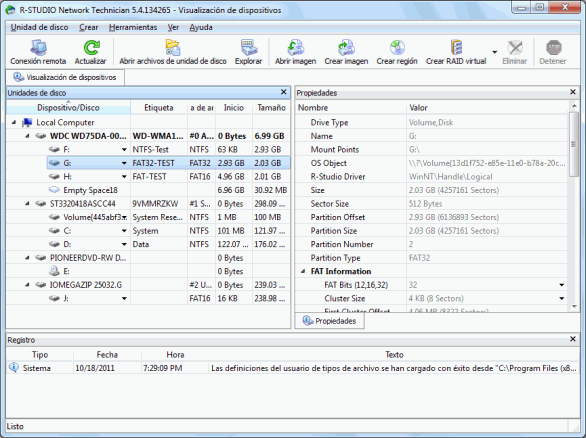This screenshot has height=438, width=586.
Task: Click the Fecha column header in Registro
Action: point(107,354)
